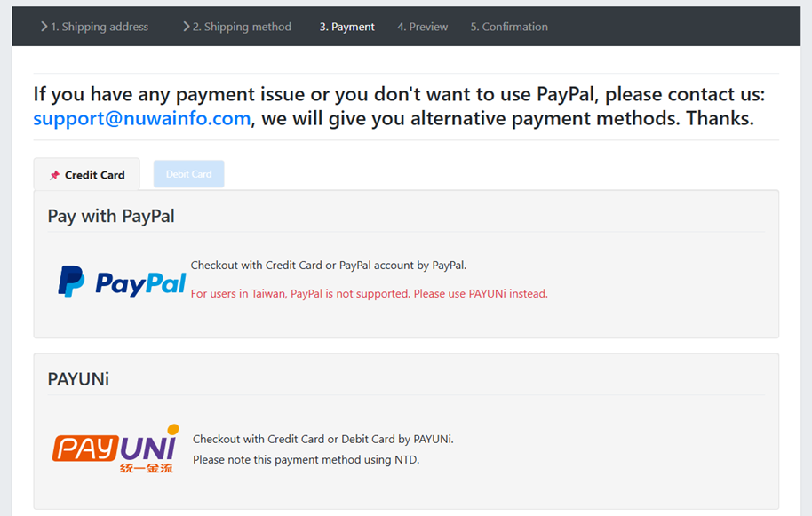
Task: Select the 'PAYUNi' section heading
Action: pyautogui.click(x=78, y=379)
